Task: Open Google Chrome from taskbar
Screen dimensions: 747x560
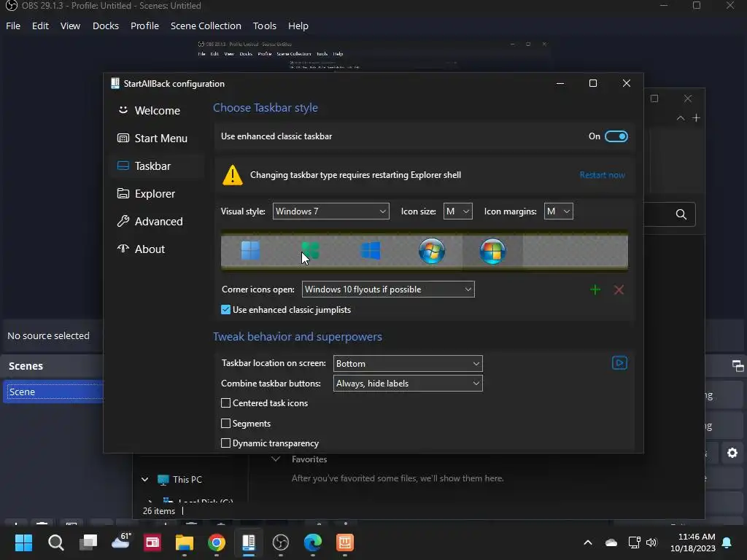Action: pyautogui.click(x=216, y=542)
